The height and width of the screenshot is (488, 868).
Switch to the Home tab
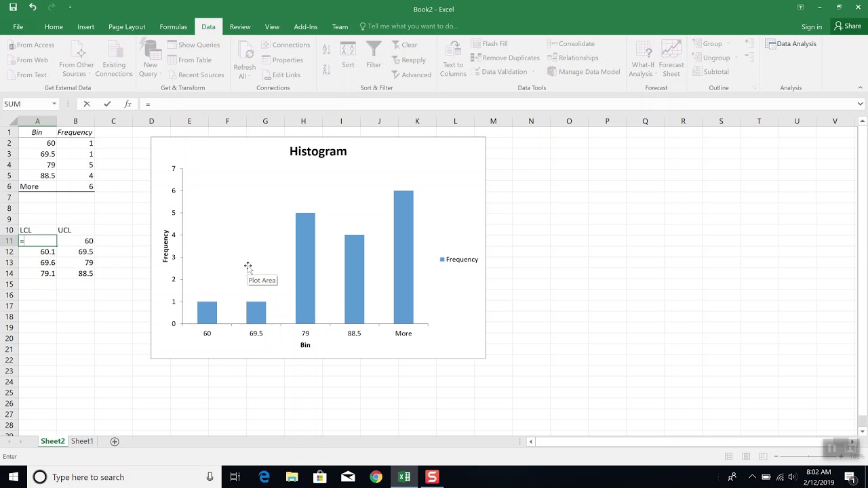pyautogui.click(x=54, y=26)
